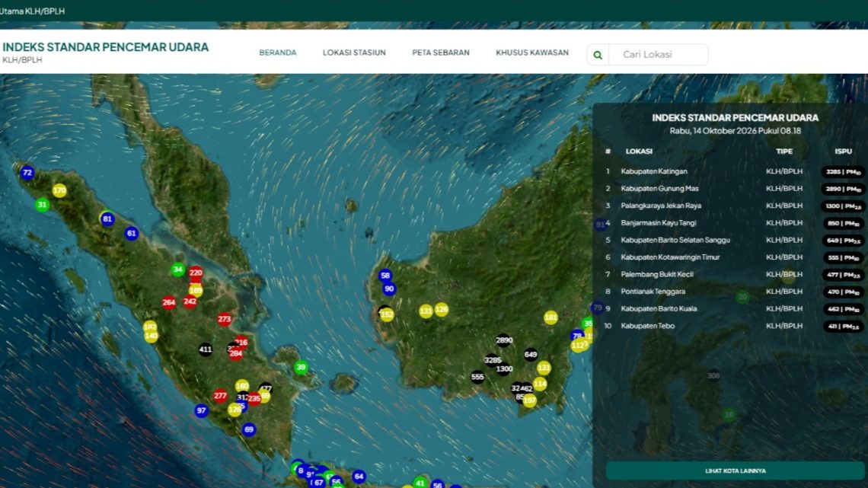This screenshot has width=868, height=488.
Task: Click red station marker 220
Action: 196,273
